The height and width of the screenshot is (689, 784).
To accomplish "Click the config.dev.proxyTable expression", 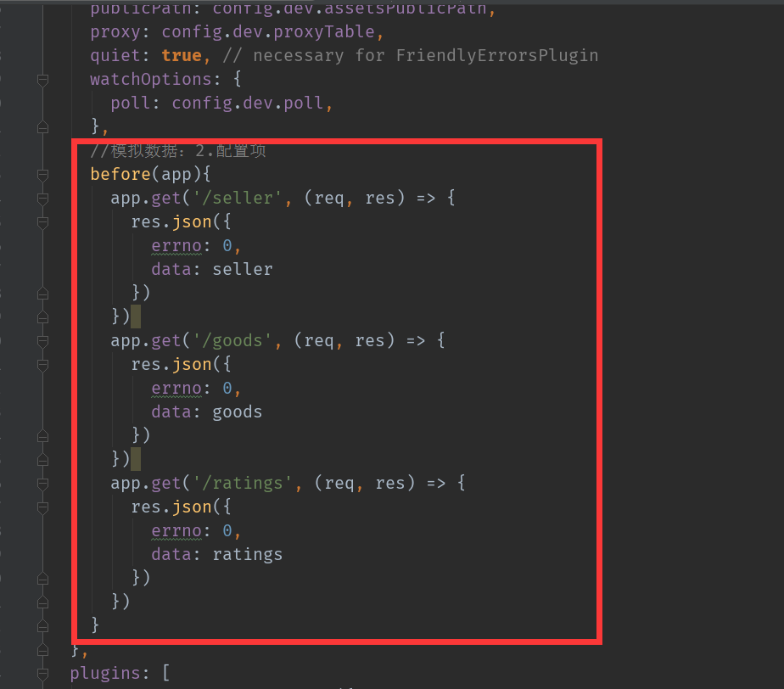I will click(x=268, y=32).
